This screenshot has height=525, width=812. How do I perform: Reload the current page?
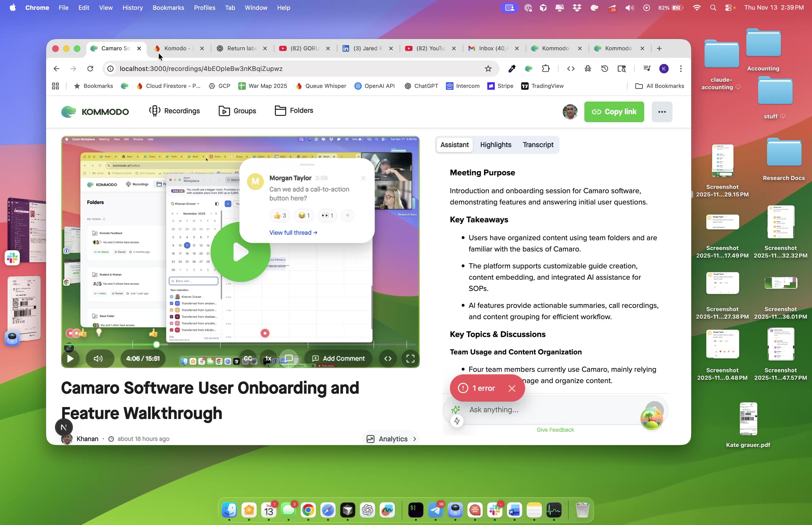pyautogui.click(x=90, y=69)
